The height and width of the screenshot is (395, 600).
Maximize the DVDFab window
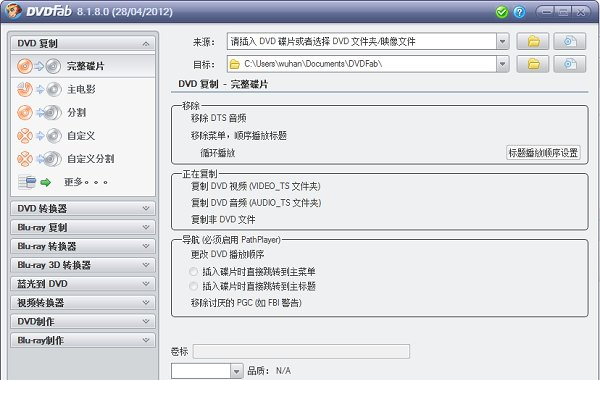(563, 12)
